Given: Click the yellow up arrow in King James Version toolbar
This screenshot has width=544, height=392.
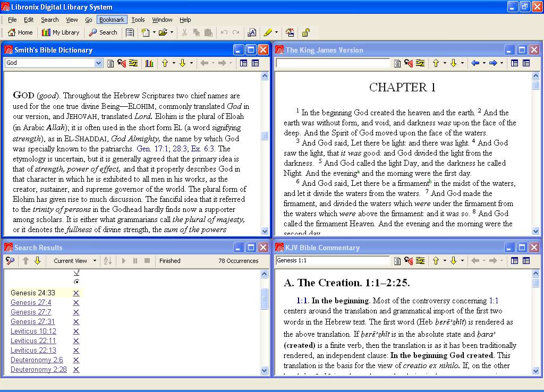Looking at the screenshot, I should (x=436, y=63).
